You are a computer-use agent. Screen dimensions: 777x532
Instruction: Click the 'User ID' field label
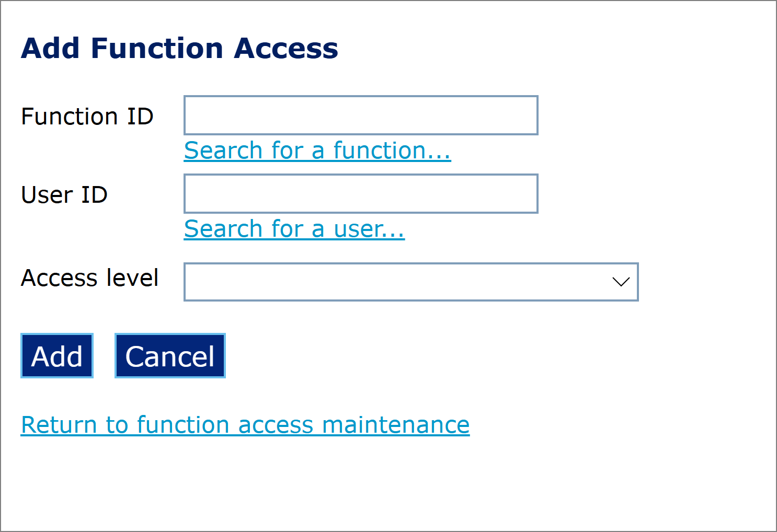click(64, 194)
